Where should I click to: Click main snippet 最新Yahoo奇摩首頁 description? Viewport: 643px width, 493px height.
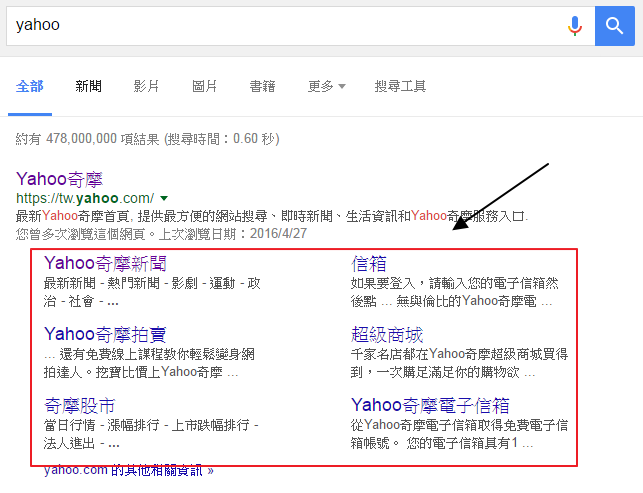(x=272, y=216)
